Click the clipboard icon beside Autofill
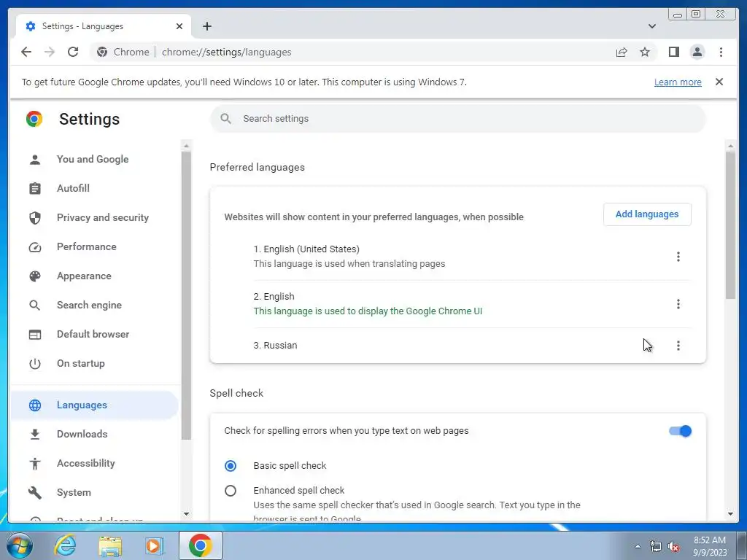The width and height of the screenshot is (747, 560). tap(35, 189)
